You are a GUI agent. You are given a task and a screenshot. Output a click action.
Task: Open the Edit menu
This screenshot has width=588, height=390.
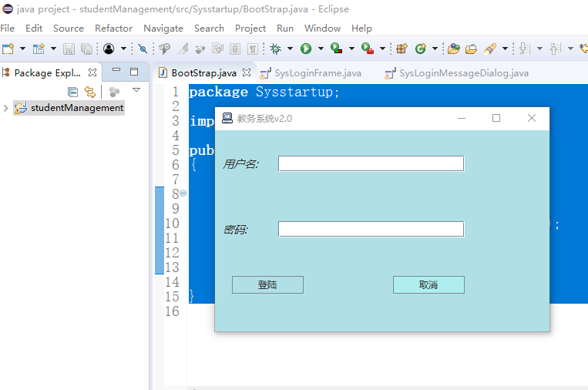pos(34,29)
